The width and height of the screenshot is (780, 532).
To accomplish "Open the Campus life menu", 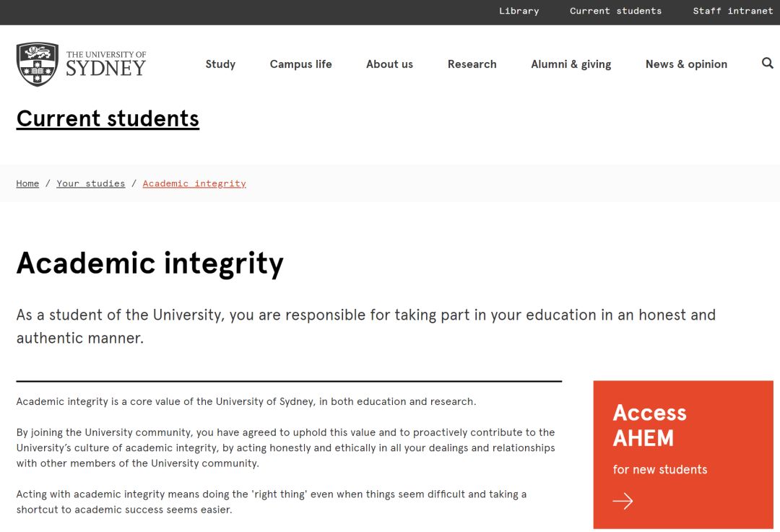I will (300, 64).
